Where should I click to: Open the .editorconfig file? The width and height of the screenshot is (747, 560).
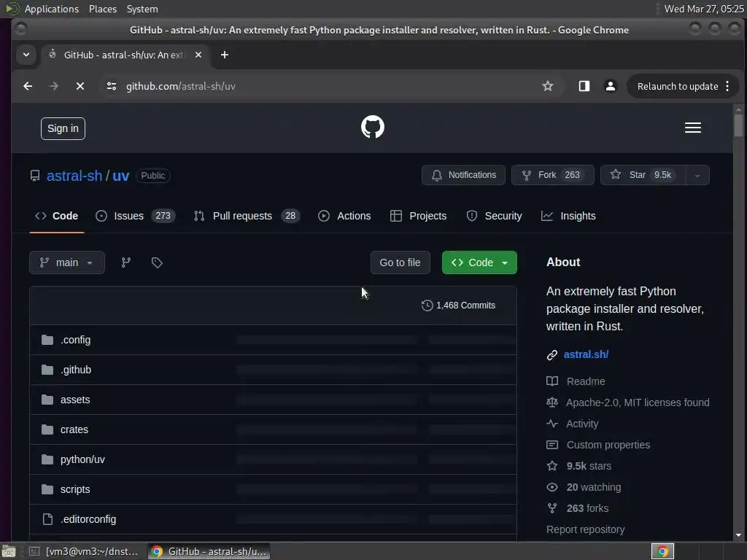tap(88, 519)
